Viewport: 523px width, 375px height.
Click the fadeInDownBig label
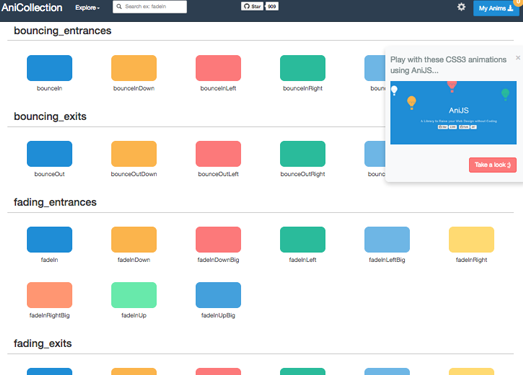218,260
